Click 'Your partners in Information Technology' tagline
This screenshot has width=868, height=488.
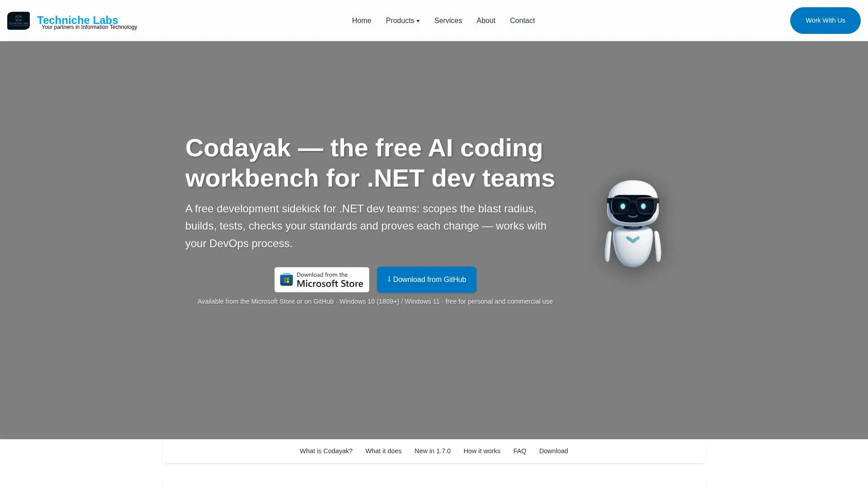click(89, 27)
